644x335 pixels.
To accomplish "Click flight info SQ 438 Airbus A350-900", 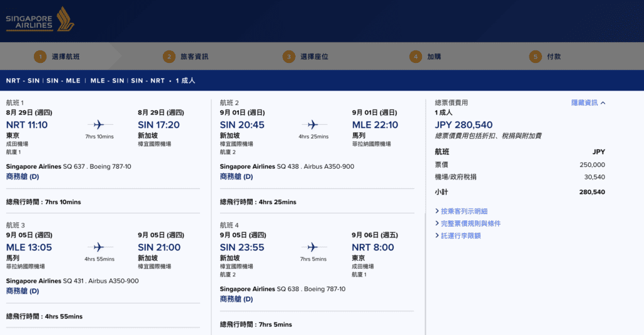I will tap(287, 166).
